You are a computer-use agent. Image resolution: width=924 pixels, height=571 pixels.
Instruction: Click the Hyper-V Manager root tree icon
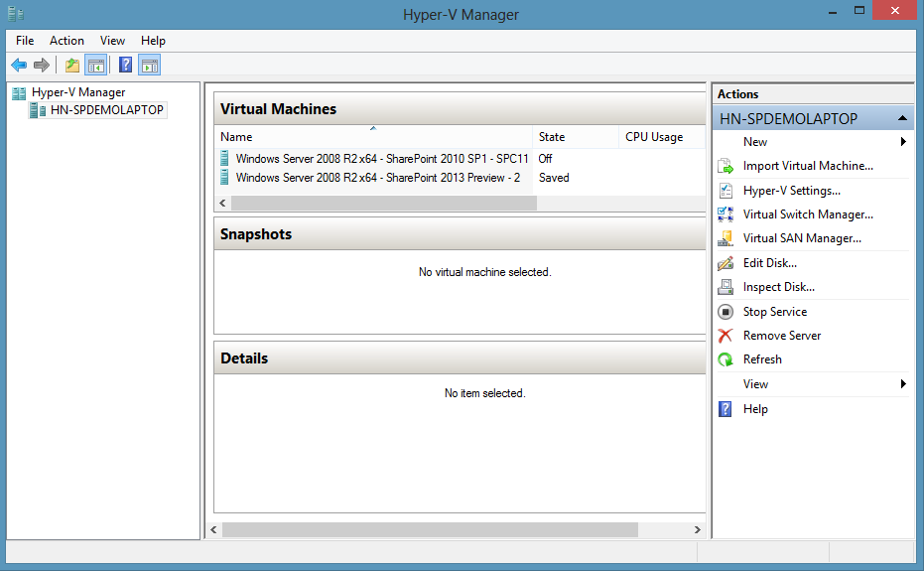tap(19, 92)
